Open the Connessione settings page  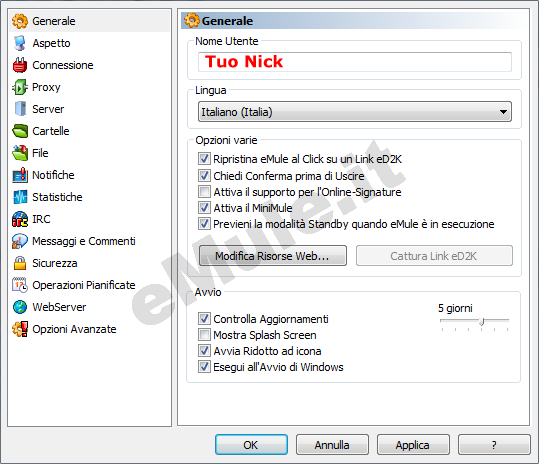63,65
